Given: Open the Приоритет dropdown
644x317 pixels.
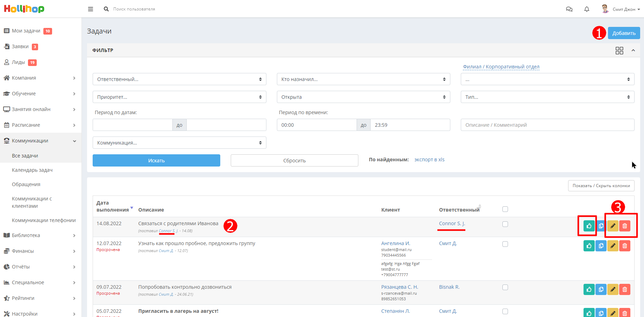Looking at the screenshot, I should pyautogui.click(x=179, y=97).
